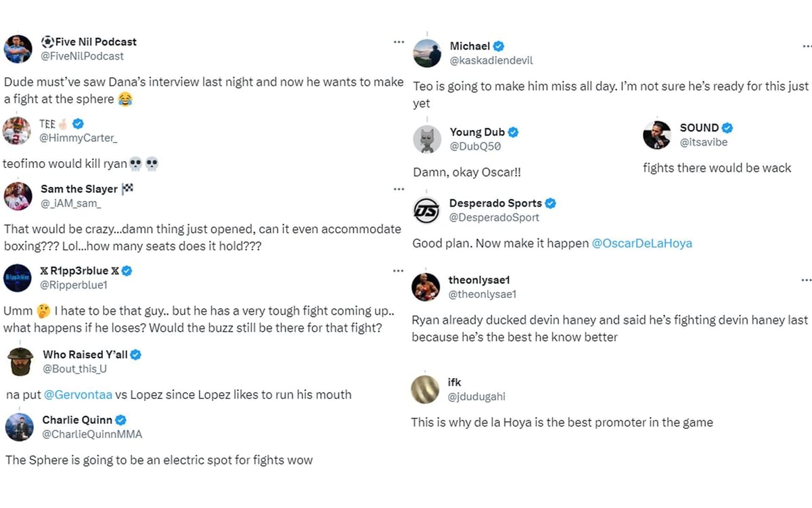Open the @CharlieQuinnMMA handle
Screen dimensions: 812x508
[92, 434]
